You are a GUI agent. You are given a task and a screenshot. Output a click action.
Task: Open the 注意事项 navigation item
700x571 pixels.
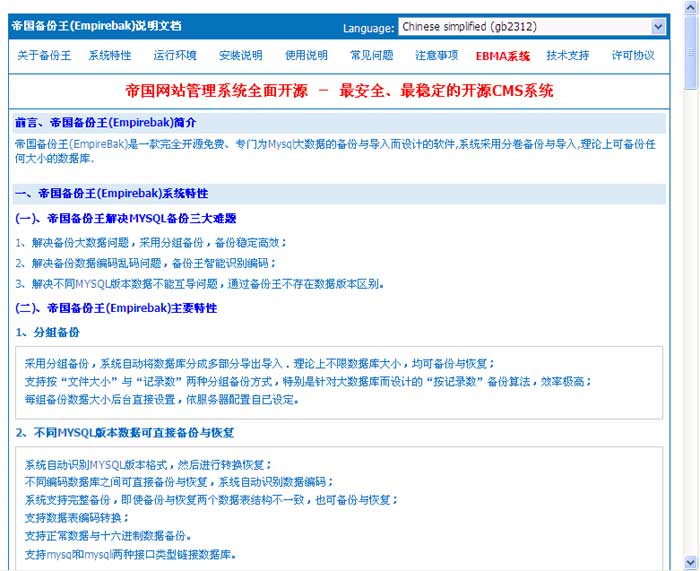point(436,56)
